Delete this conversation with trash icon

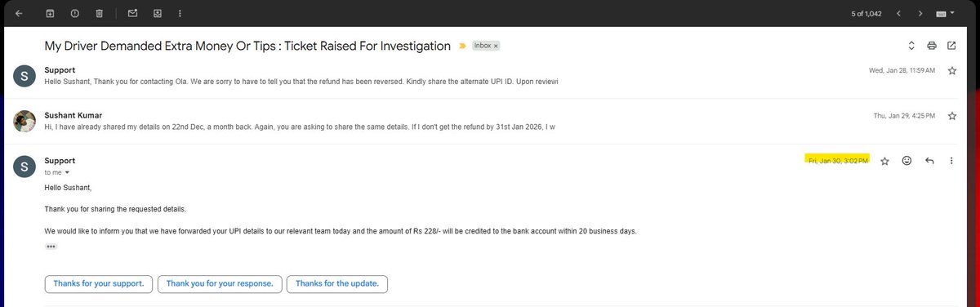click(x=99, y=14)
